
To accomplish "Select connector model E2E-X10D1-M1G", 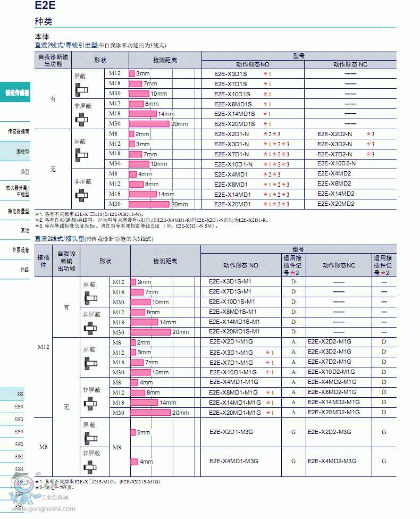I will pyautogui.click(x=233, y=372).
